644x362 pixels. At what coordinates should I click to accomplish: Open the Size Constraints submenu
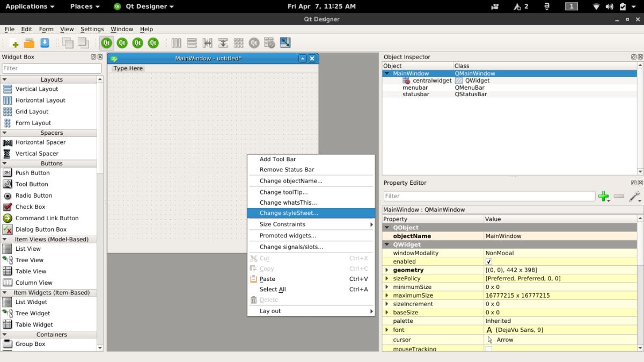[x=311, y=225]
